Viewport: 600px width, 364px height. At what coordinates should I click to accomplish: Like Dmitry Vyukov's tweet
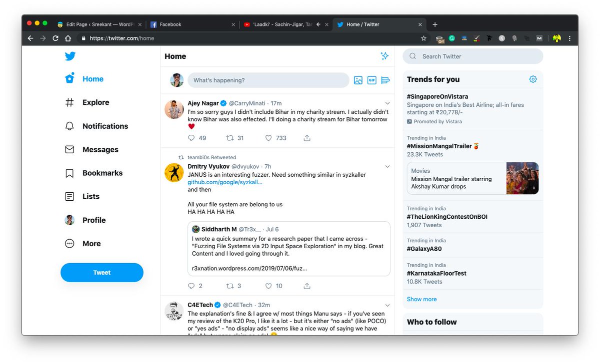(x=268, y=286)
